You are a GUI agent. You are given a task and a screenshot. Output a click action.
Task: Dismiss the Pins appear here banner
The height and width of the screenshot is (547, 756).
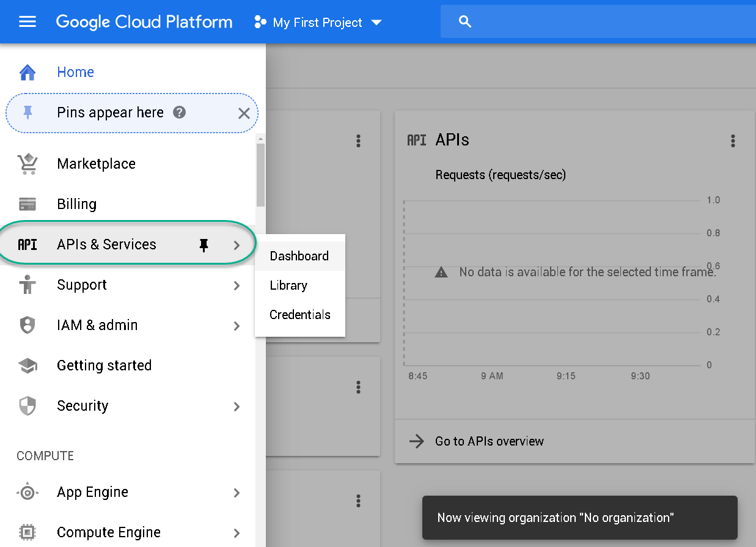[x=244, y=113]
